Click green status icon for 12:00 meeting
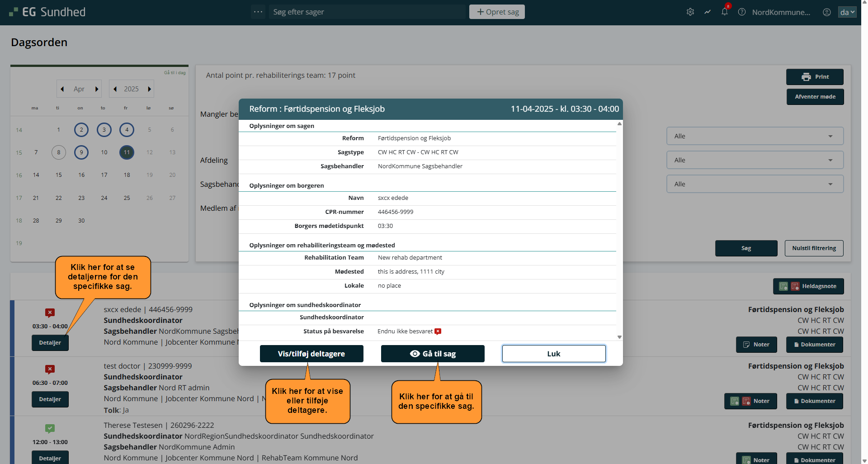The height and width of the screenshot is (464, 868). tap(50, 428)
